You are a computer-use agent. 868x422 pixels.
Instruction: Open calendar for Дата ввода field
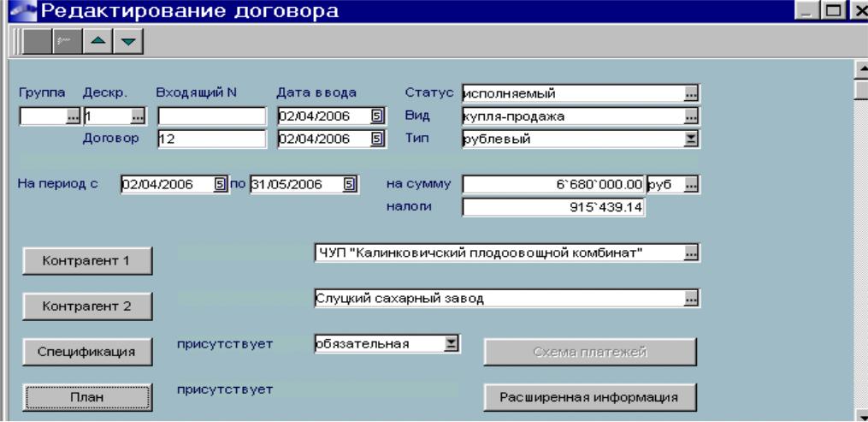(x=376, y=116)
